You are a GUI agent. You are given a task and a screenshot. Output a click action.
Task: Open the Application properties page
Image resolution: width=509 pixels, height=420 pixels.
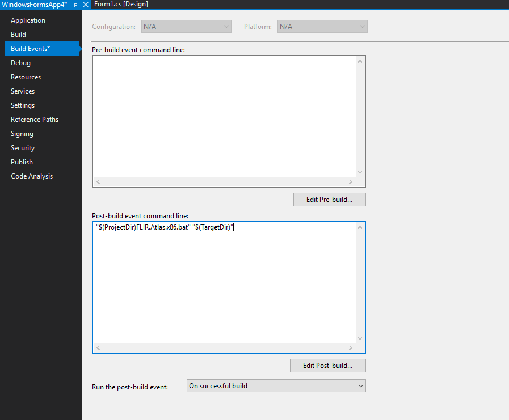[28, 20]
